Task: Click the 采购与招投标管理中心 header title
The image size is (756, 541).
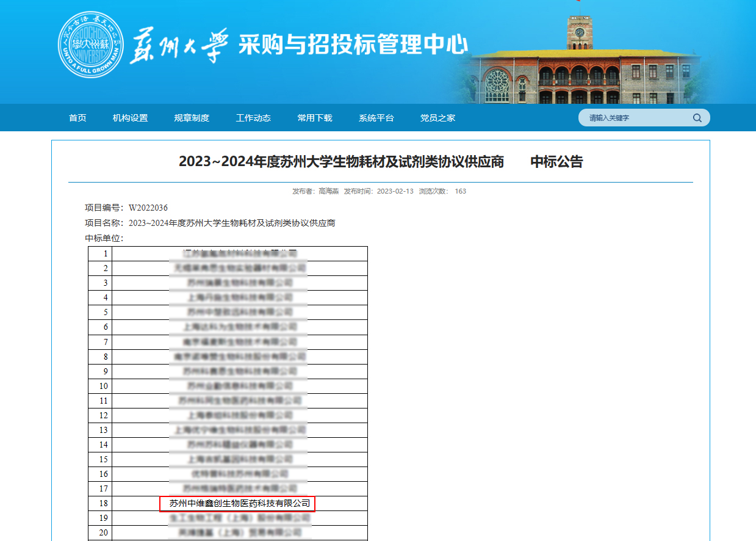Action: (353, 45)
